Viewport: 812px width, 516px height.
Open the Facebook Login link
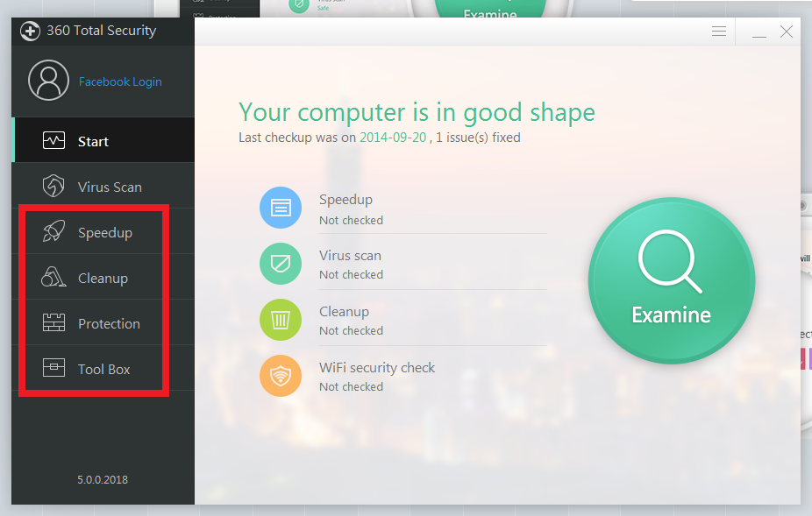120,81
